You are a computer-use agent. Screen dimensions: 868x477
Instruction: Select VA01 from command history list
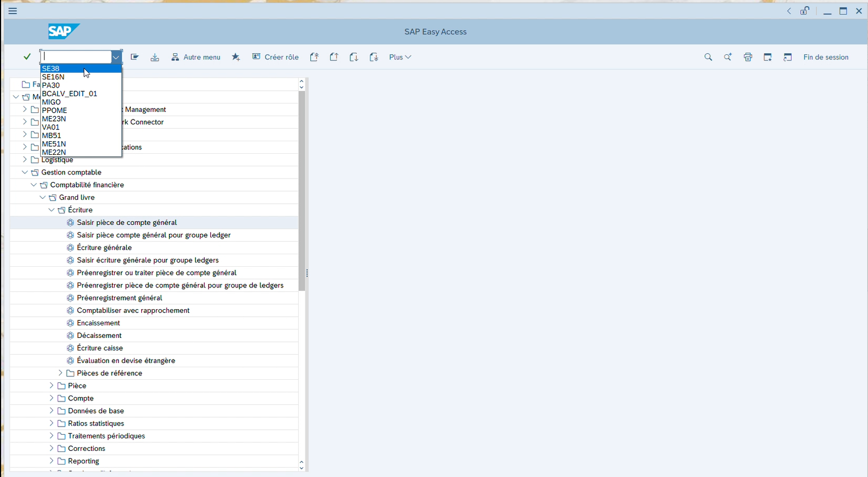(81, 127)
